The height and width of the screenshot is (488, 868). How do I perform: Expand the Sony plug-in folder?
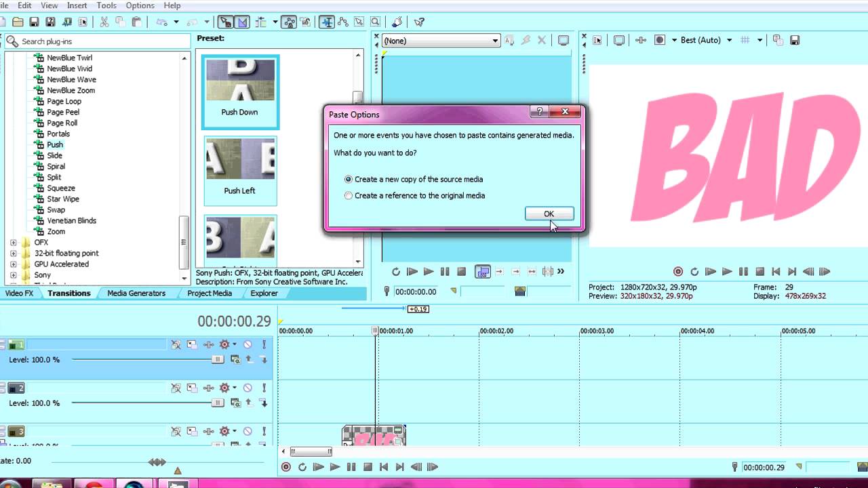pos(14,275)
